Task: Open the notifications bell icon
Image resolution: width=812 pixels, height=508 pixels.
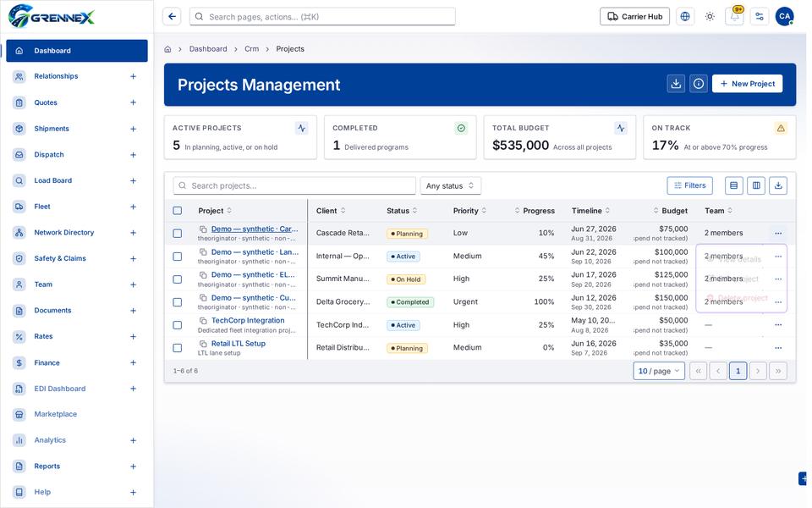Action: (734, 17)
